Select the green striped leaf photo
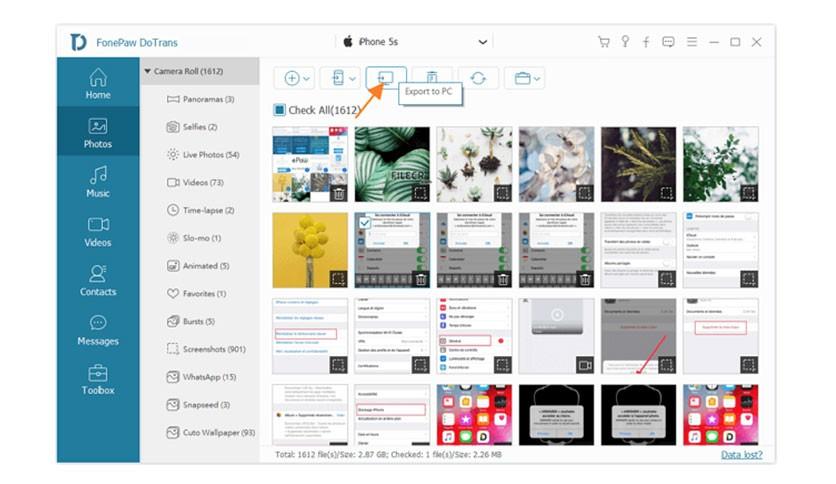The height and width of the screenshot is (484, 836). point(392,164)
